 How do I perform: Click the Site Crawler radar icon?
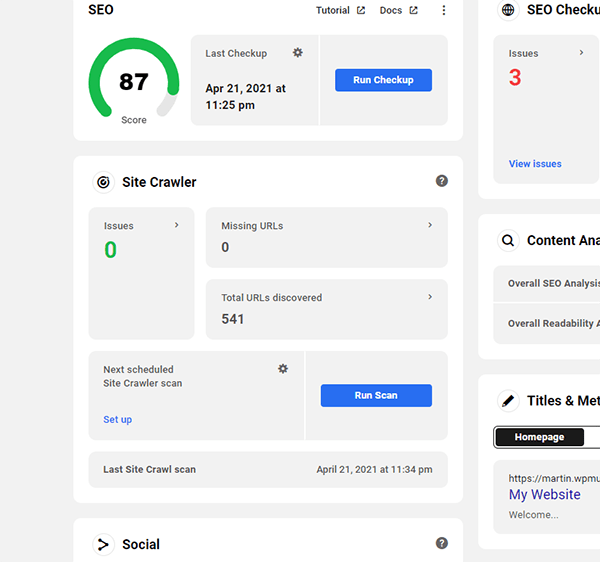tap(102, 182)
